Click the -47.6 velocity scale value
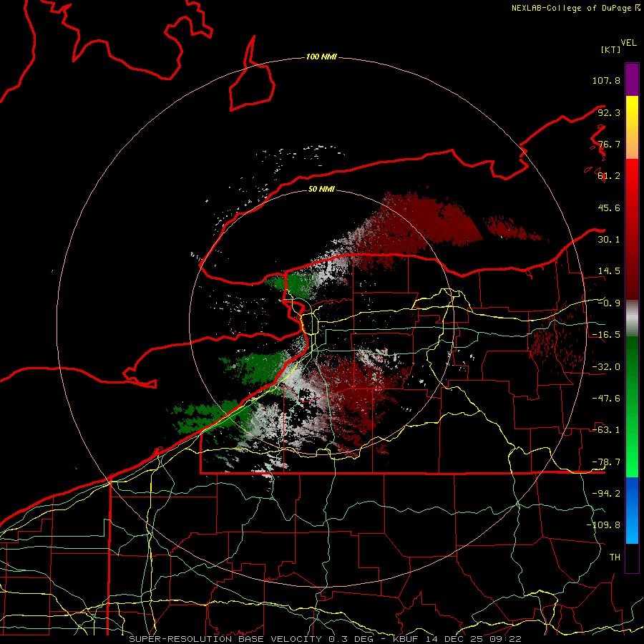The width and height of the screenshot is (644, 644). pos(606,399)
